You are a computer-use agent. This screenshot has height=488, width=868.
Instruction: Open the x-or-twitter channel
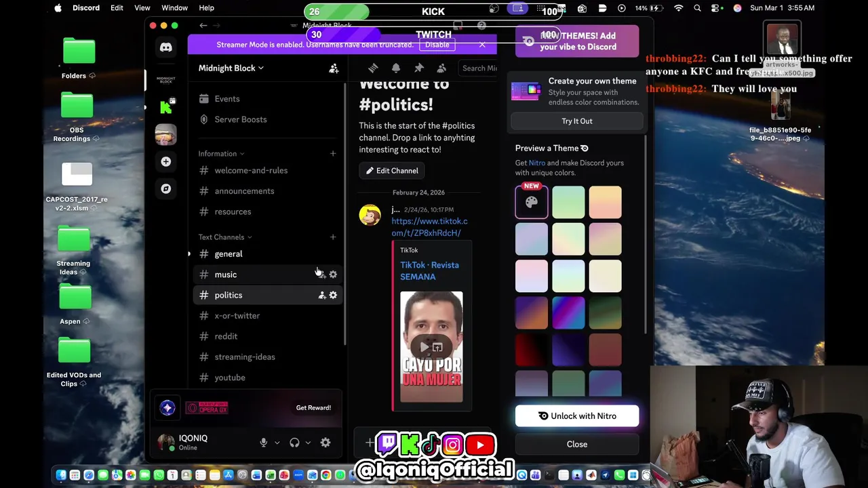click(267, 316)
